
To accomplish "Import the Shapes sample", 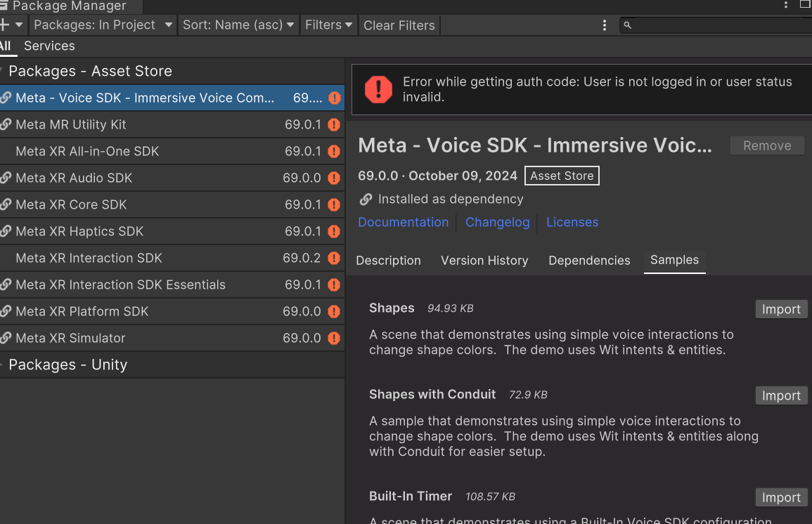I will (781, 309).
